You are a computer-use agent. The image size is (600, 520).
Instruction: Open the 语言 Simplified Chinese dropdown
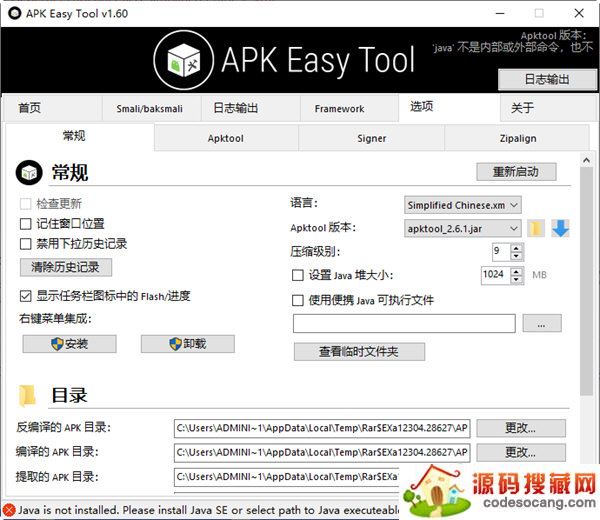click(x=463, y=205)
